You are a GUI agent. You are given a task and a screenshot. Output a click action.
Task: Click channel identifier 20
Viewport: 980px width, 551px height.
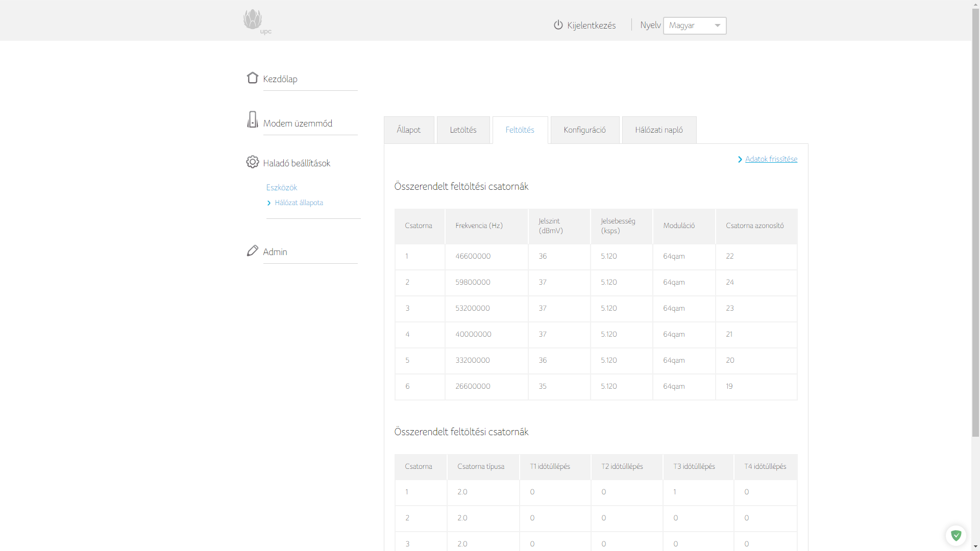point(730,360)
